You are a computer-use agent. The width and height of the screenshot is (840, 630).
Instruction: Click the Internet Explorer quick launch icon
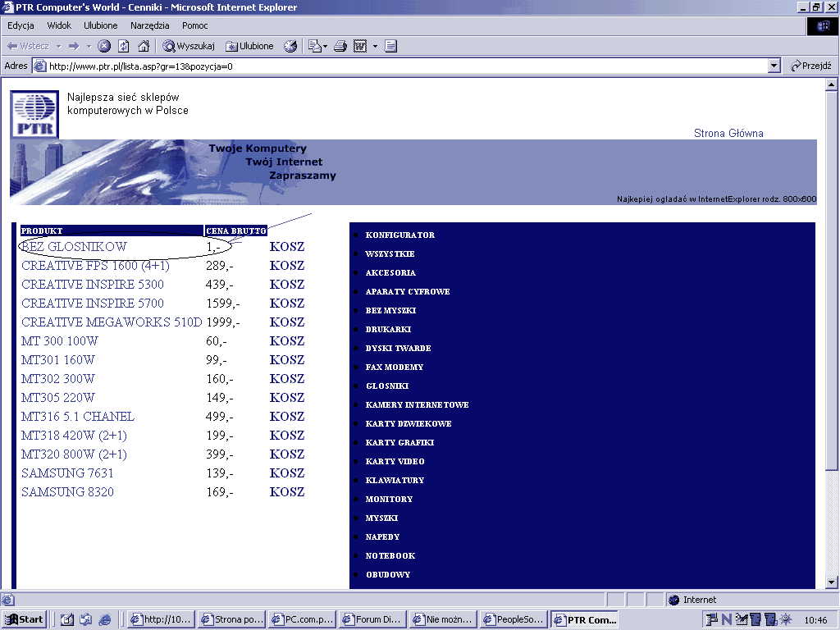(106, 619)
